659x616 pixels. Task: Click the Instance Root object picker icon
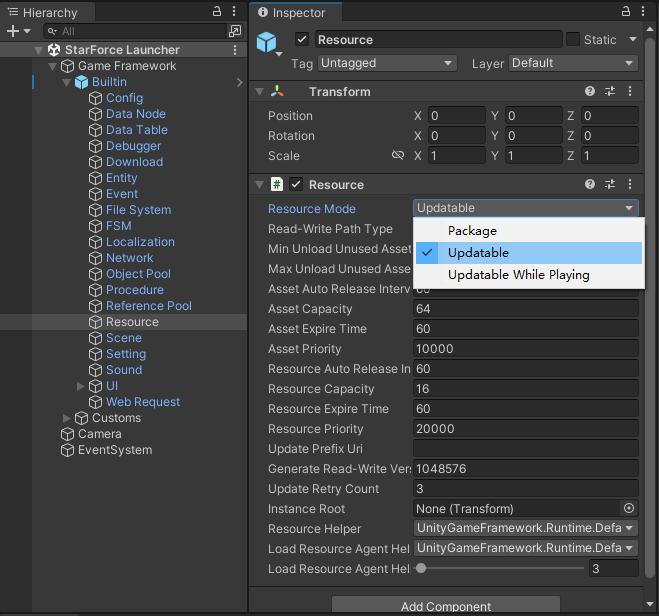[x=629, y=509]
